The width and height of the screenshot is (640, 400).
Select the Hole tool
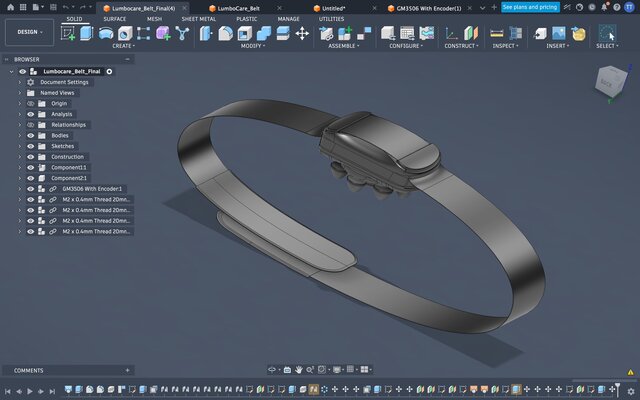click(125, 33)
